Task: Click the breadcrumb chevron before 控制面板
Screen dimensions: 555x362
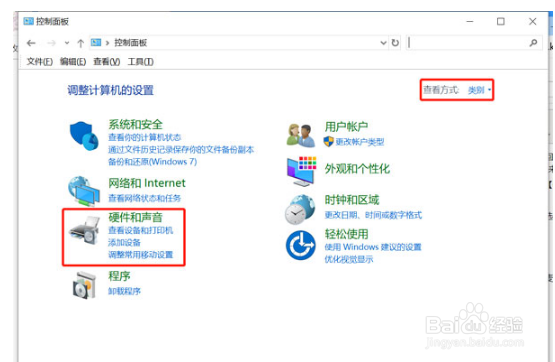Action: (107, 43)
